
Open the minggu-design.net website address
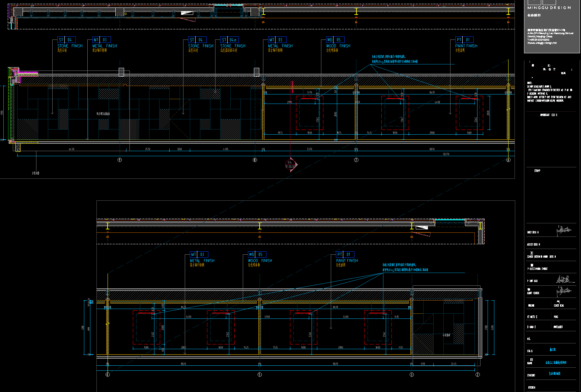coord(542,43)
